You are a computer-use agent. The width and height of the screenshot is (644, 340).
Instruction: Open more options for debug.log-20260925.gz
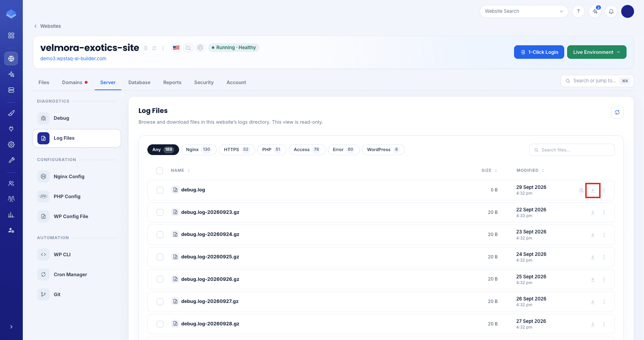click(x=604, y=257)
